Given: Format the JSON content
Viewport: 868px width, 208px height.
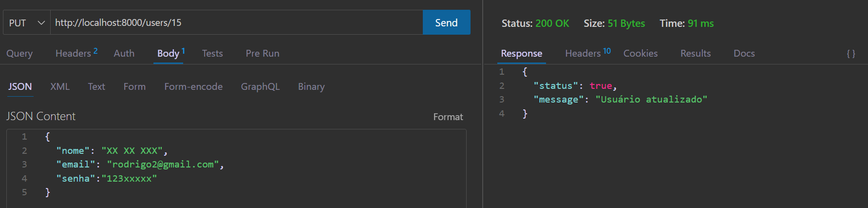Looking at the screenshot, I should point(448,117).
